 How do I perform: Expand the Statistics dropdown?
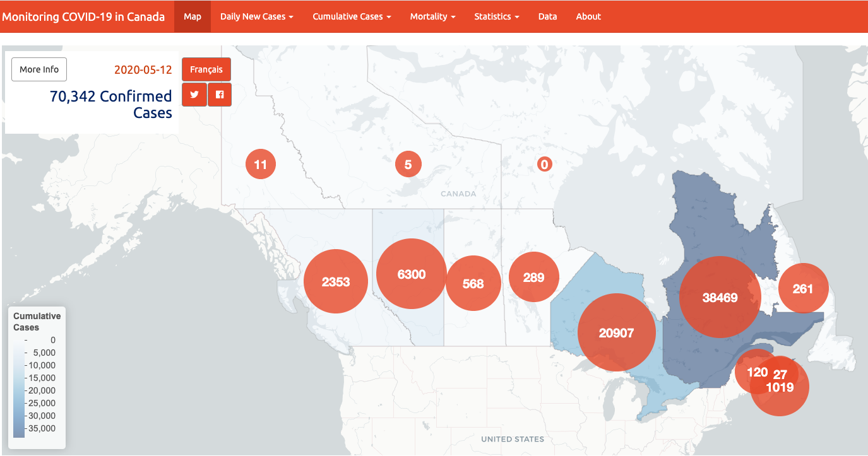pyautogui.click(x=497, y=16)
